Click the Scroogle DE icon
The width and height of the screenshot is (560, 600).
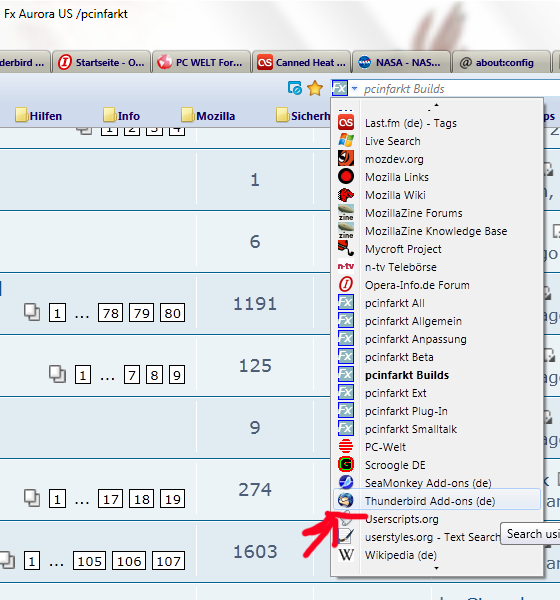click(x=346, y=465)
